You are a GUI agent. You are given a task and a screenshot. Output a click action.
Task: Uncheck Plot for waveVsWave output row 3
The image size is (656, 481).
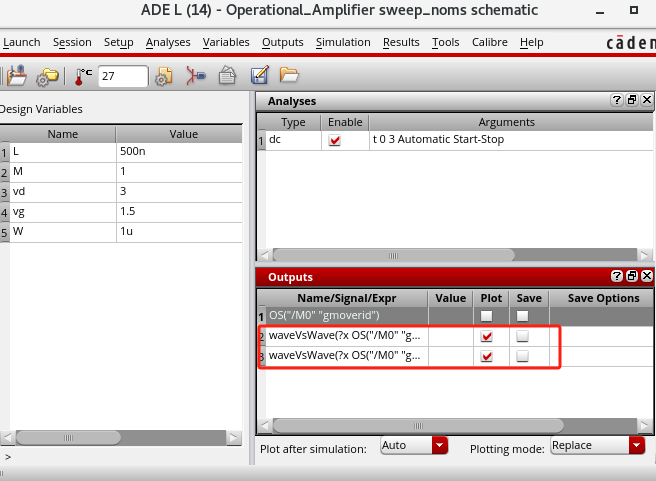click(486, 356)
